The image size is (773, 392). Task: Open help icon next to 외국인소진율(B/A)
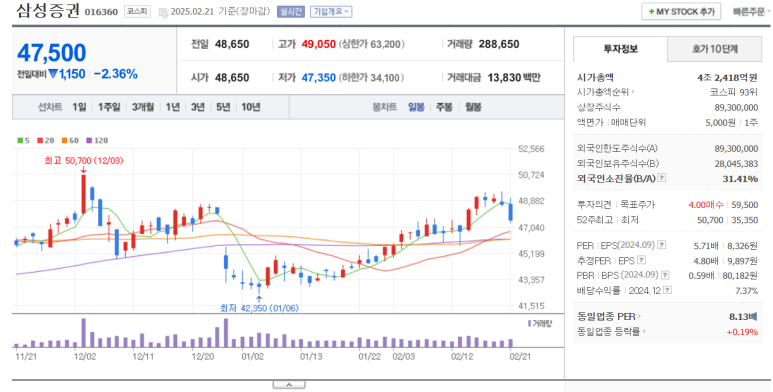tap(662, 178)
